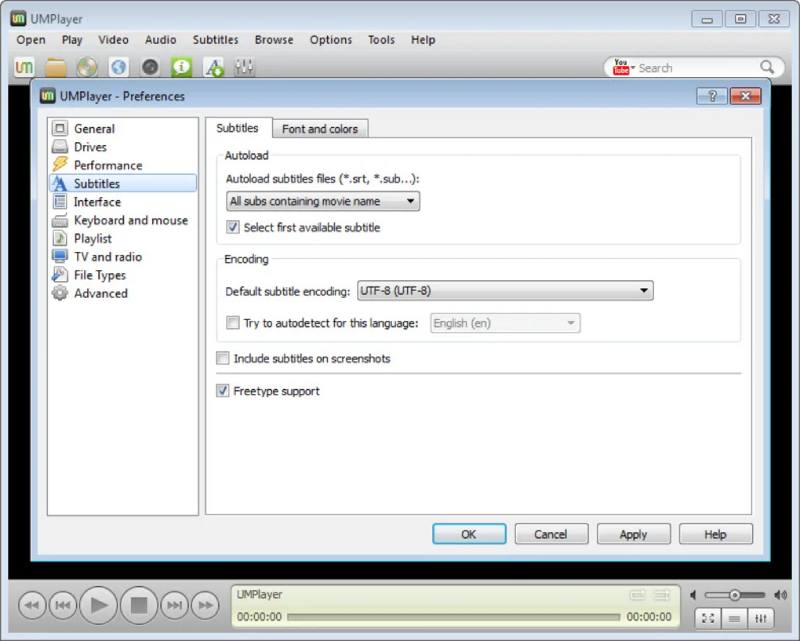The height and width of the screenshot is (641, 800).
Task: Toggle fullscreen using the bottom-right icon
Action: 708,617
